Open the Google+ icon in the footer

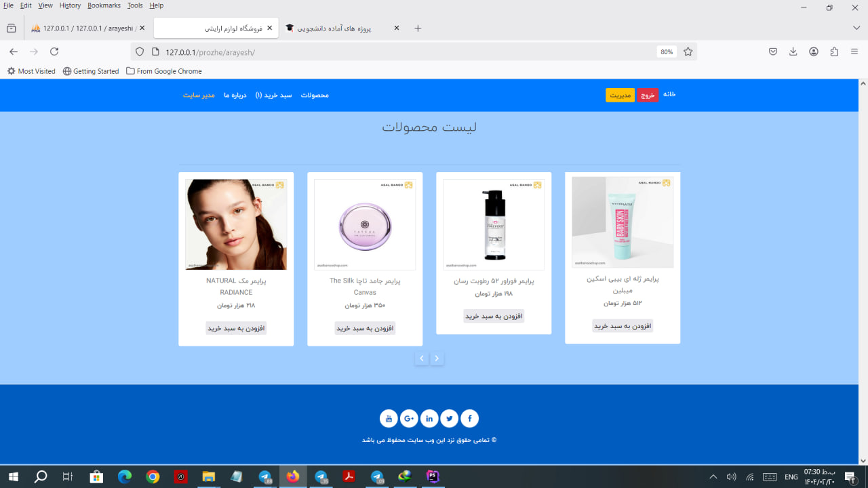pyautogui.click(x=409, y=418)
